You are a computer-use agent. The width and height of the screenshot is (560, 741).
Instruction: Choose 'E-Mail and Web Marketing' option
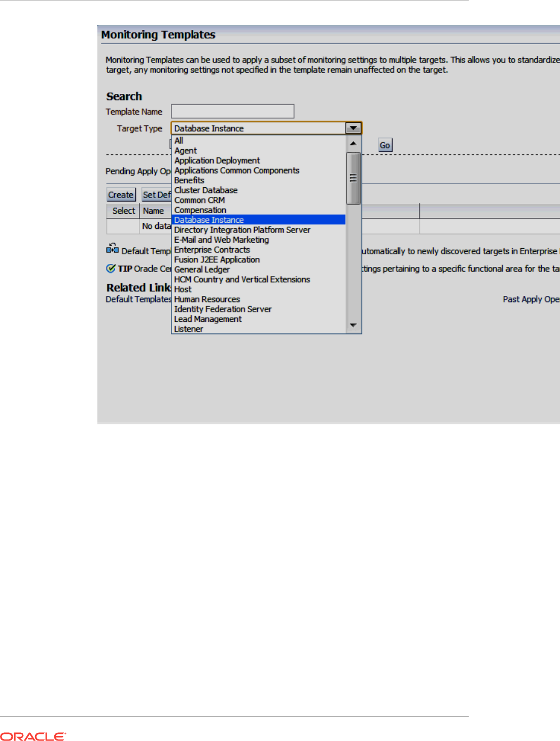click(259, 240)
